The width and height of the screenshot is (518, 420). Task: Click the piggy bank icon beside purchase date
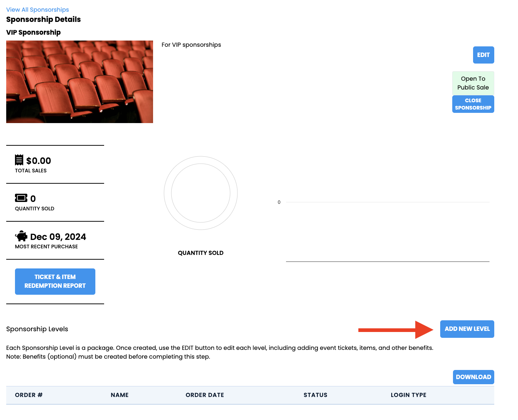coord(21,236)
